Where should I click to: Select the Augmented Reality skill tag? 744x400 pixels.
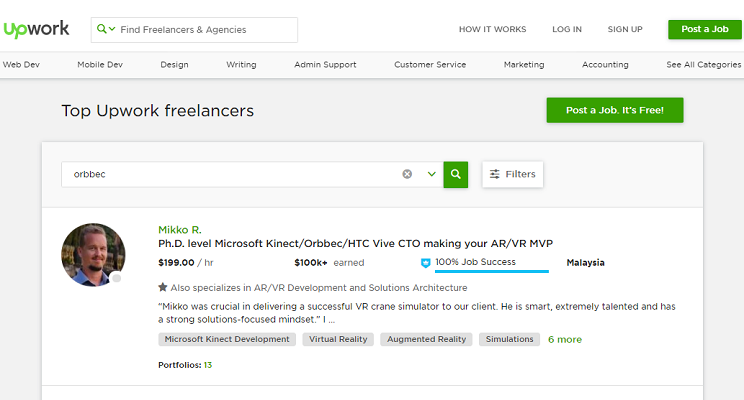tap(426, 339)
